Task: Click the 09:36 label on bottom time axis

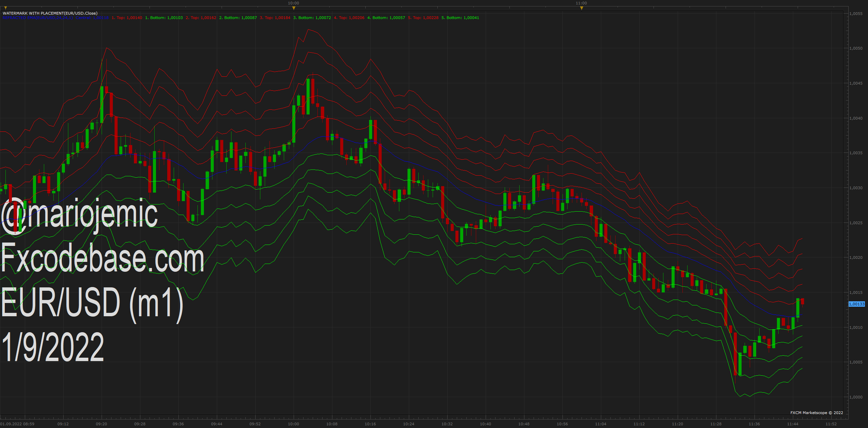Action: coord(178,424)
